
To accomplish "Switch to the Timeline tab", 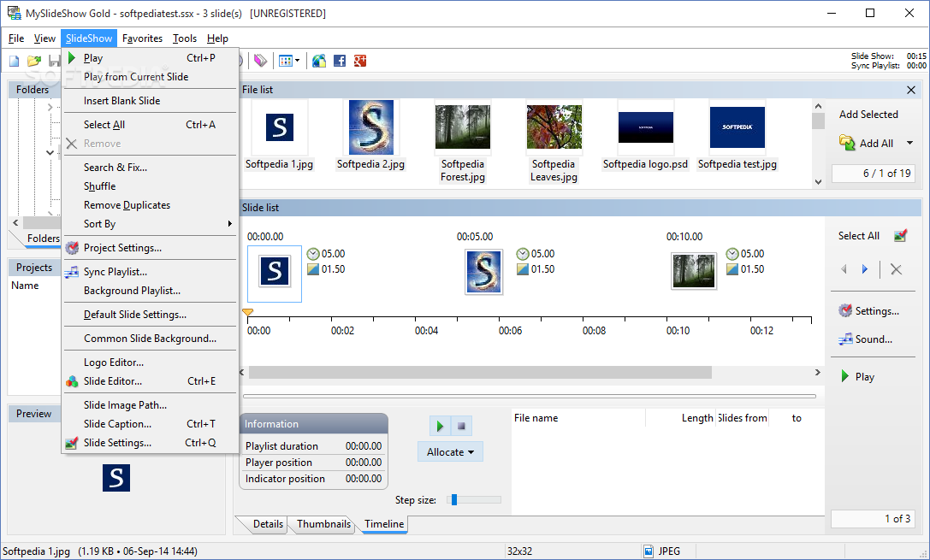I will click(384, 524).
